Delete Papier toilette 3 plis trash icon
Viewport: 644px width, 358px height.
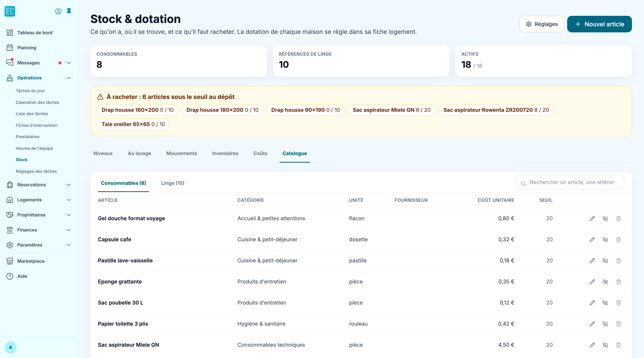tap(619, 324)
